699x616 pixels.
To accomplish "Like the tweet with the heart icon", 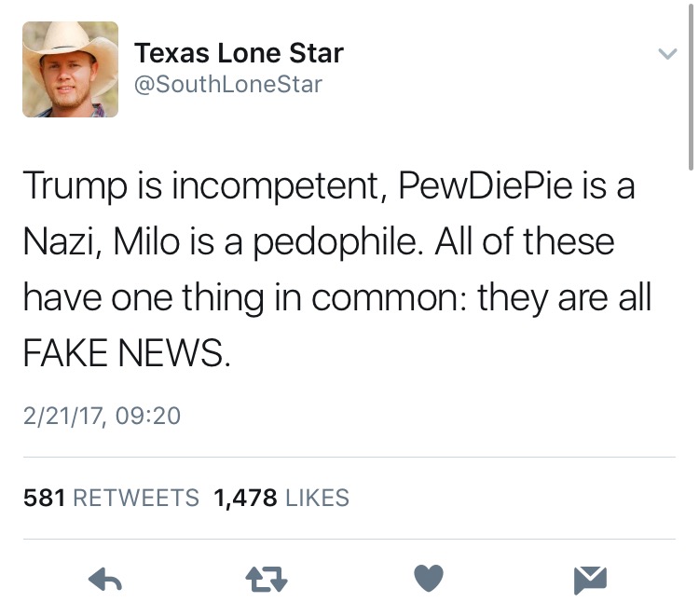I will (429, 580).
